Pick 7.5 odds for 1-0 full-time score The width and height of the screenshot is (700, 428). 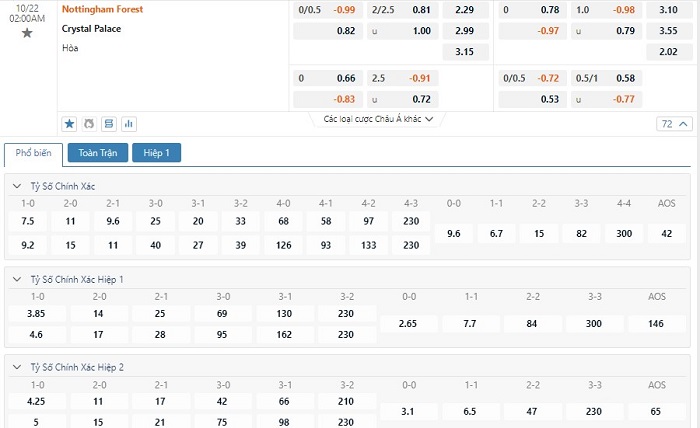(28, 221)
